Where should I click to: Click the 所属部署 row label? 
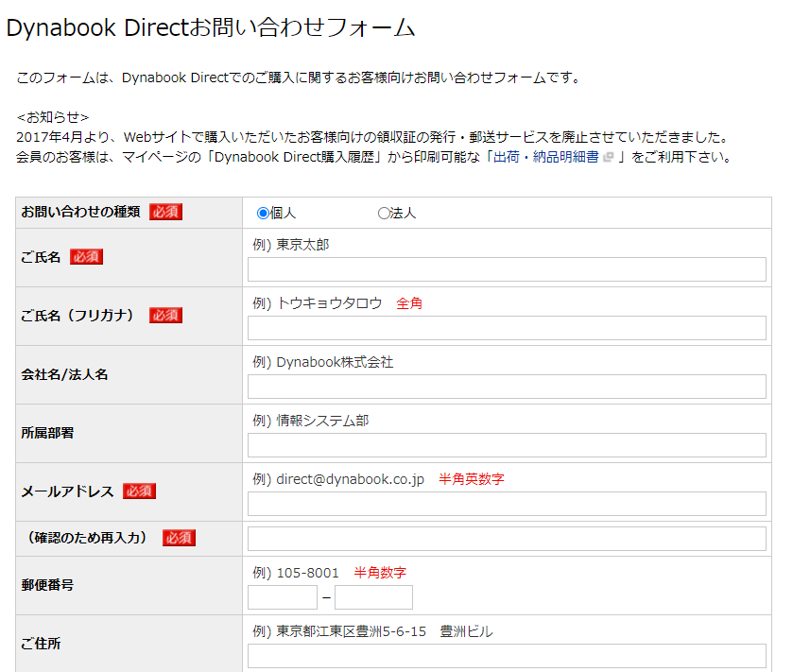pyautogui.click(x=47, y=433)
